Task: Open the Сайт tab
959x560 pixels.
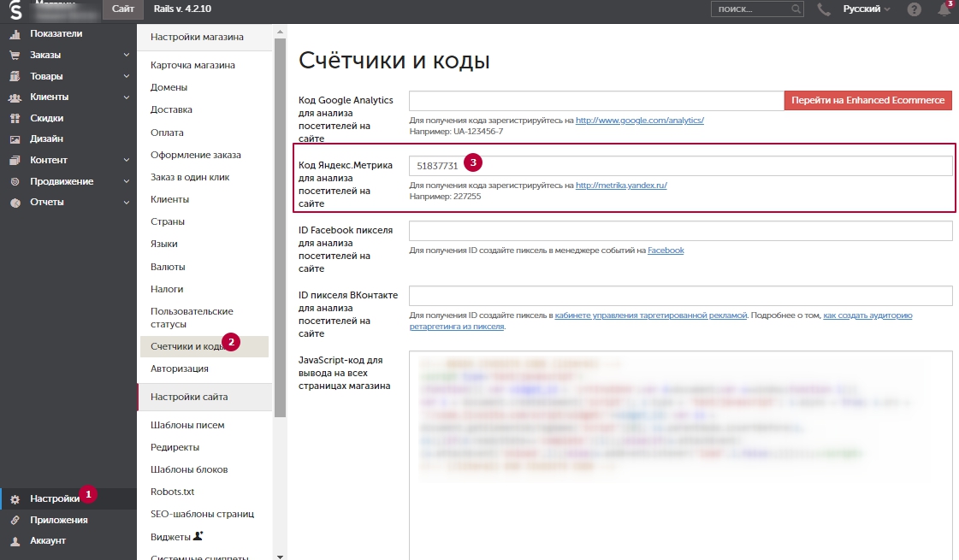Action: [123, 9]
